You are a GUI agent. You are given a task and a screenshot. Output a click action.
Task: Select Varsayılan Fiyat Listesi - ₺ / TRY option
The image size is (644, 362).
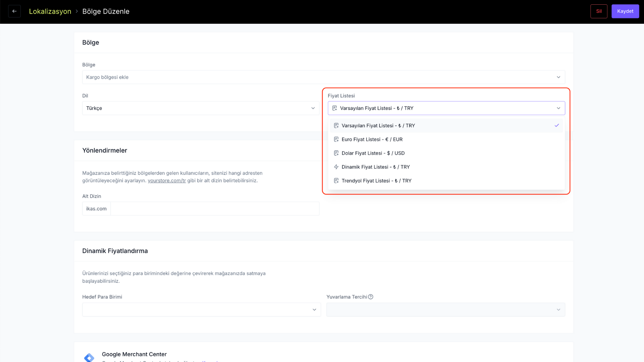click(446, 125)
